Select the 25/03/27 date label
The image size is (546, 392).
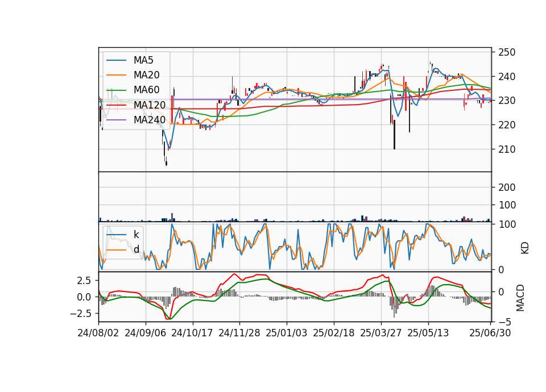point(381,333)
